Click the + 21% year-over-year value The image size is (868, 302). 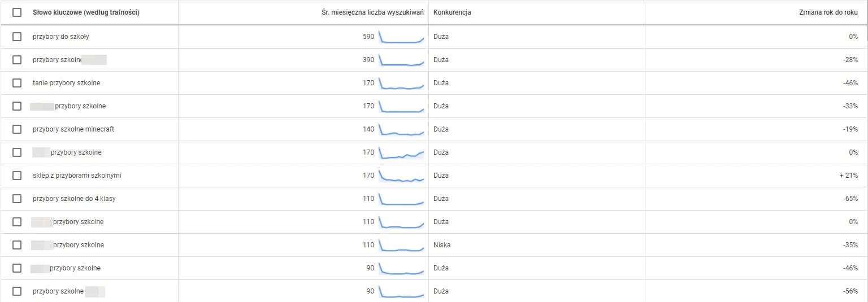click(849, 176)
